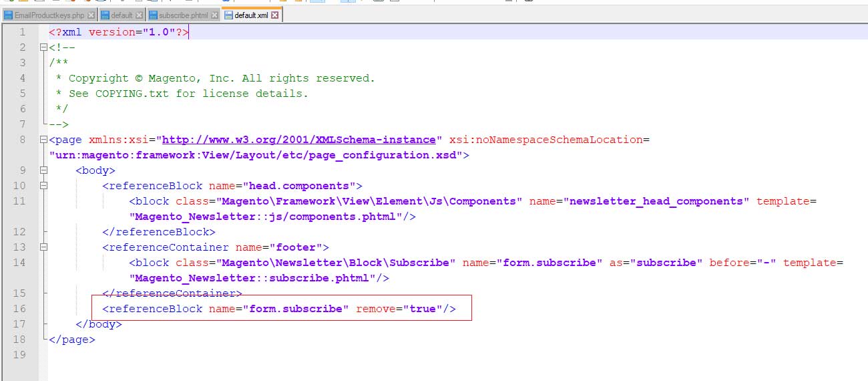Click the <?xml version declaration text

tap(119, 32)
